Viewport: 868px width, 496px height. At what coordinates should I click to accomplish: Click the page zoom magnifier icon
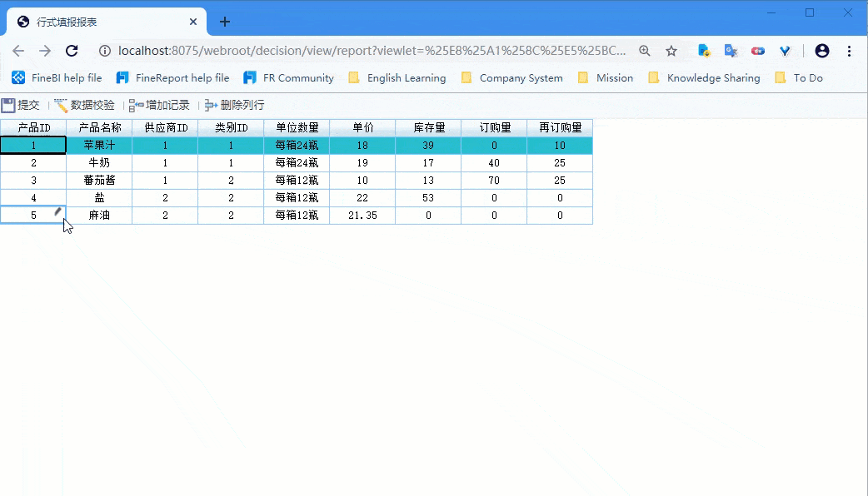[x=644, y=50]
